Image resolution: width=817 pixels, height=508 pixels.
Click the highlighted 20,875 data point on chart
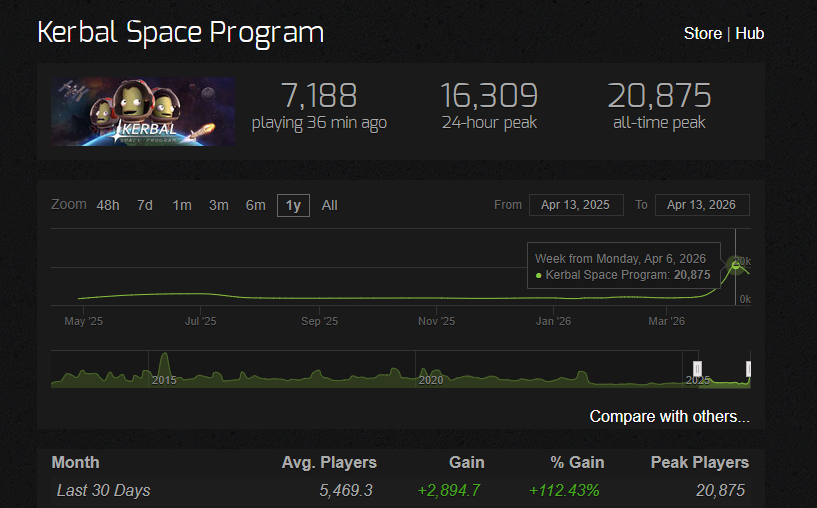(736, 266)
